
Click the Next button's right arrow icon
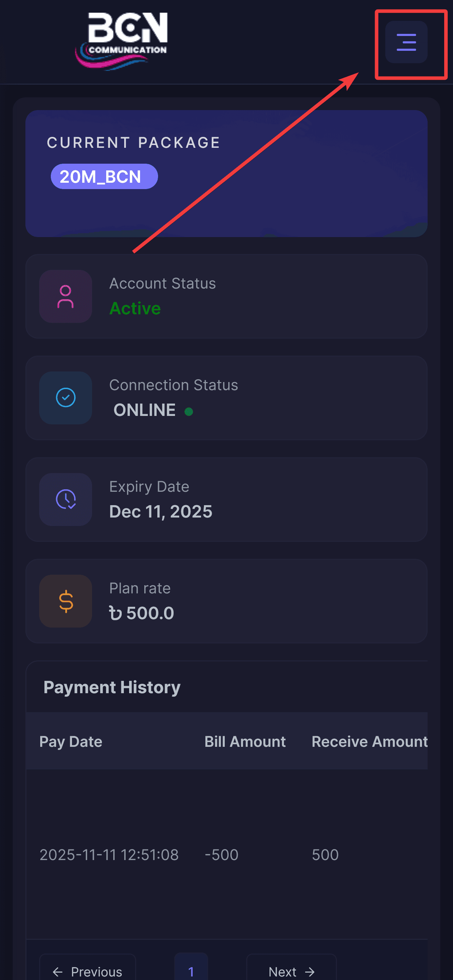(310, 972)
